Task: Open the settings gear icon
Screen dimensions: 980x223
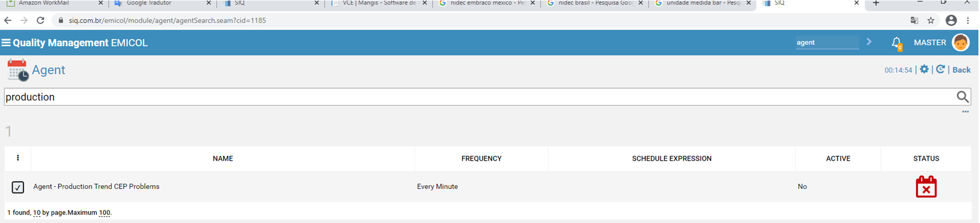Action: [x=924, y=69]
